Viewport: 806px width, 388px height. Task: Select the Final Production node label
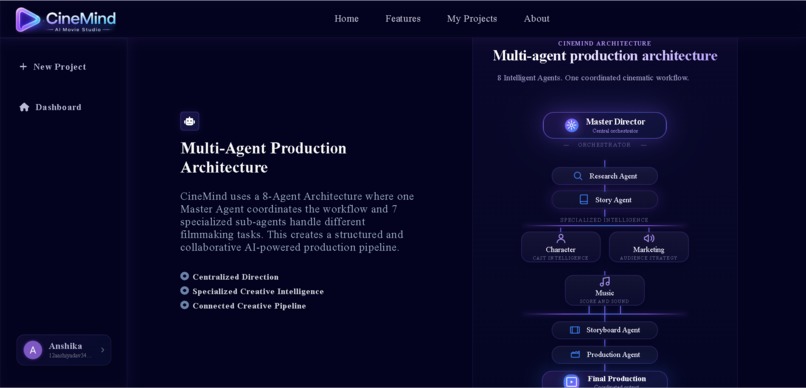[x=616, y=379]
